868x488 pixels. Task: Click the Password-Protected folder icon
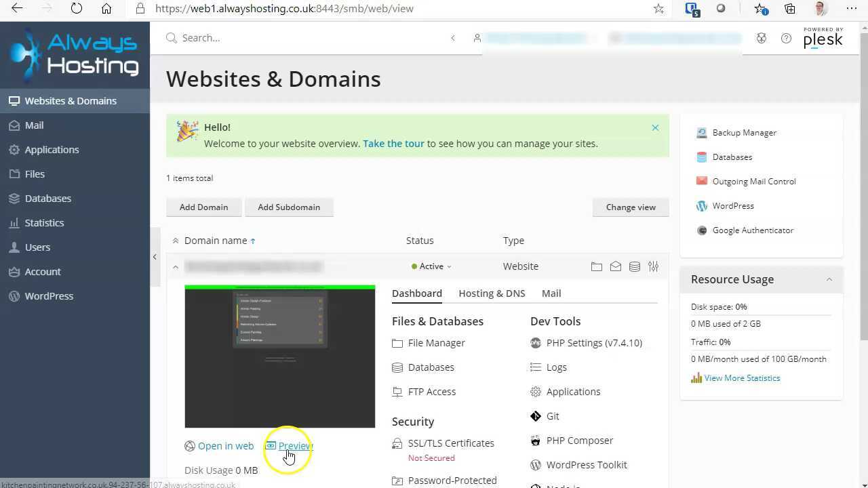[397, 481]
